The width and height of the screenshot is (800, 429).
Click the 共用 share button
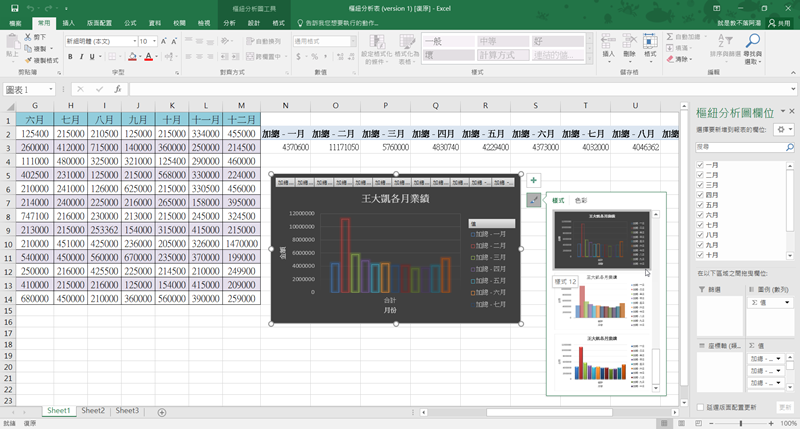(778, 21)
